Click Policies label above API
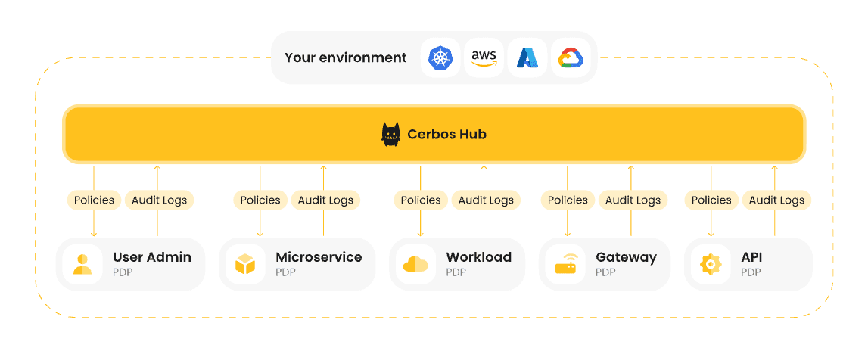868x348 pixels. pos(711,200)
